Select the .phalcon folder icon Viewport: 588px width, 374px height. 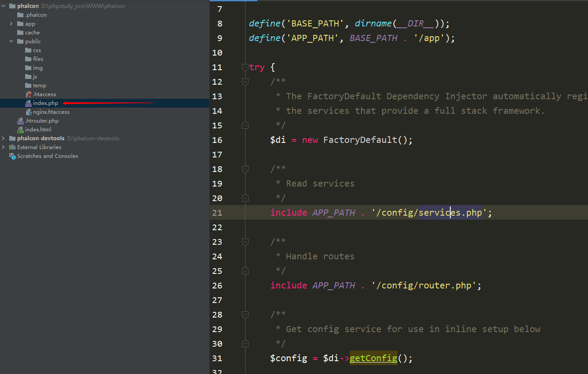click(20, 15)
